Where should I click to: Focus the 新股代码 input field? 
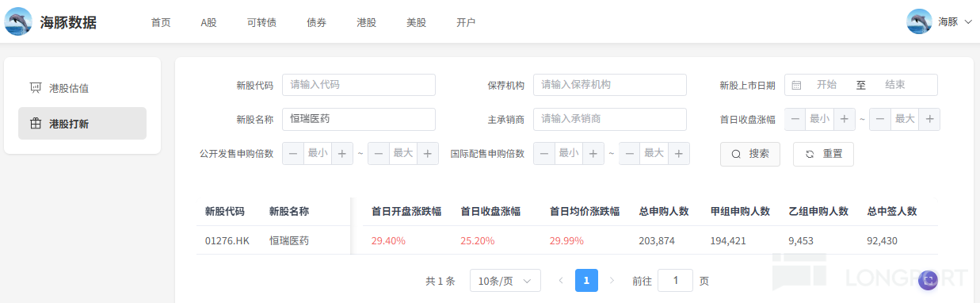coord(359,85)
